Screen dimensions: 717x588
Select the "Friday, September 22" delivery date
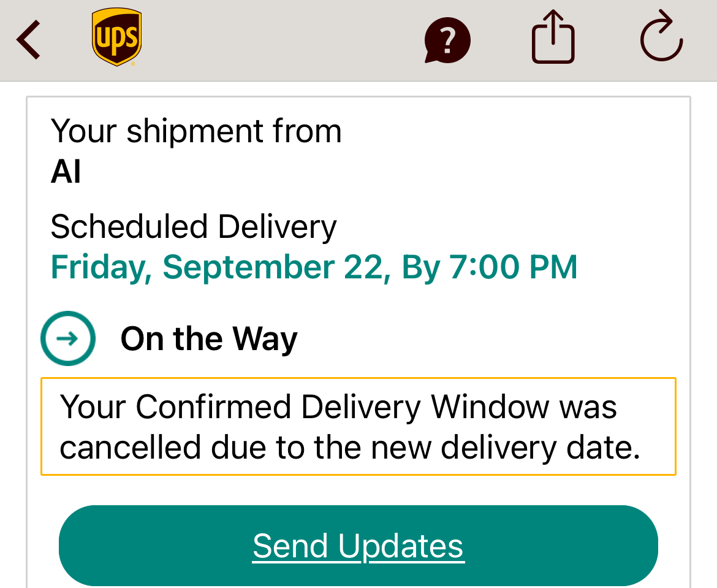[216, 267]
